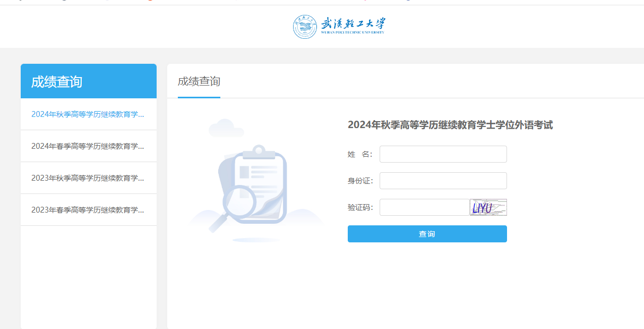
Task: Click the 身份证 ID number input field
Action: (443, 181)
